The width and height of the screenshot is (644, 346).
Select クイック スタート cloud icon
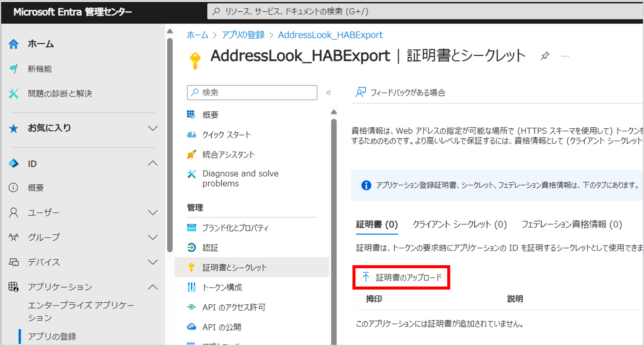pyautogui.click(x=191, y=134)
